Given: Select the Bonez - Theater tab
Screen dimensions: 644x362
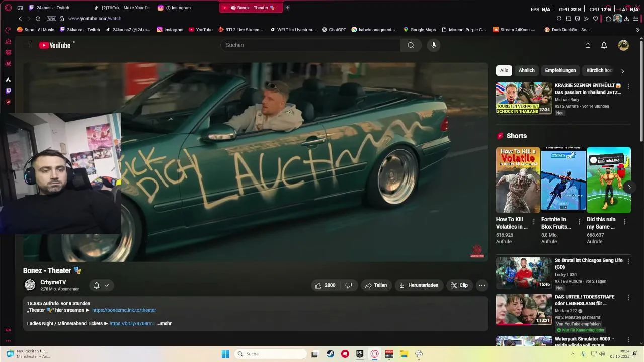Looking at the screenshot, I should point(251,8).
